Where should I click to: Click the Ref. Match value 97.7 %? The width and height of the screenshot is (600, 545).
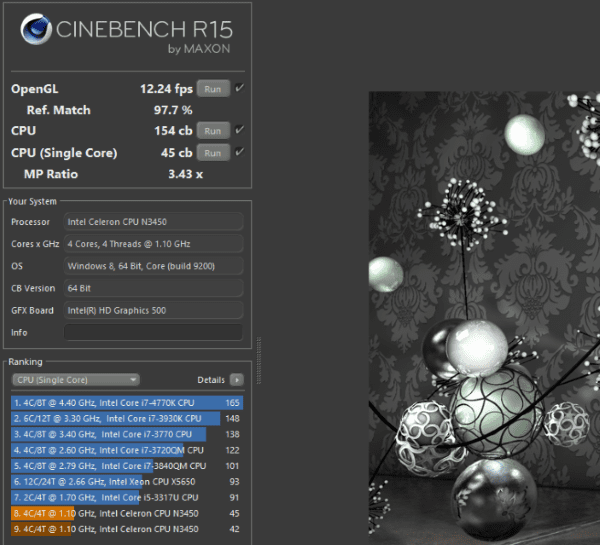(x=173, y=110)
